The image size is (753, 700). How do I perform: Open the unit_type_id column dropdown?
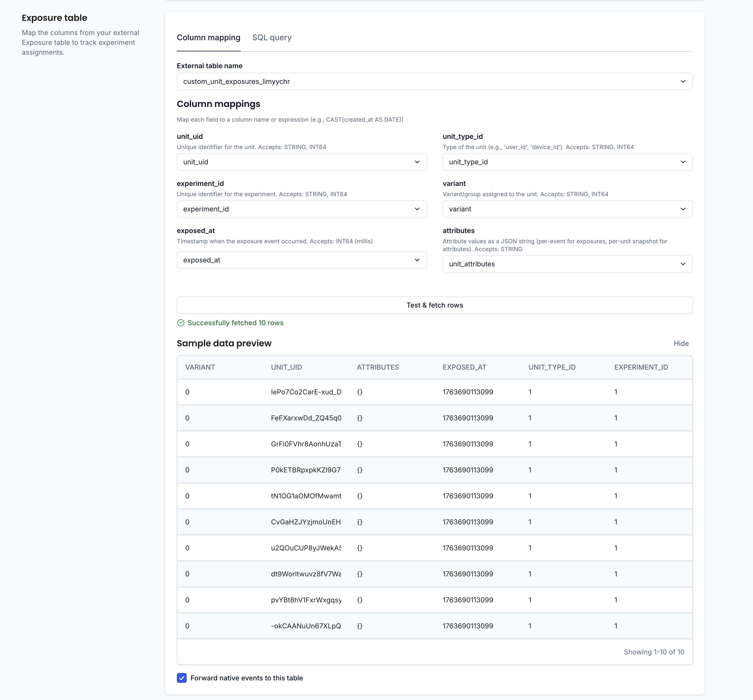[567, 162]
